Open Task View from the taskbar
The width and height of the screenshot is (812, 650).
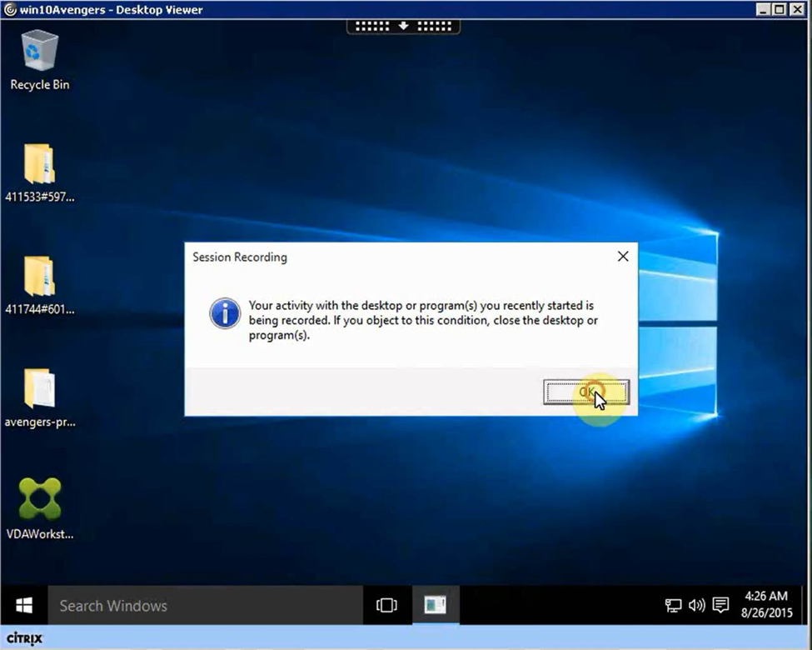(x=386, y=605)
